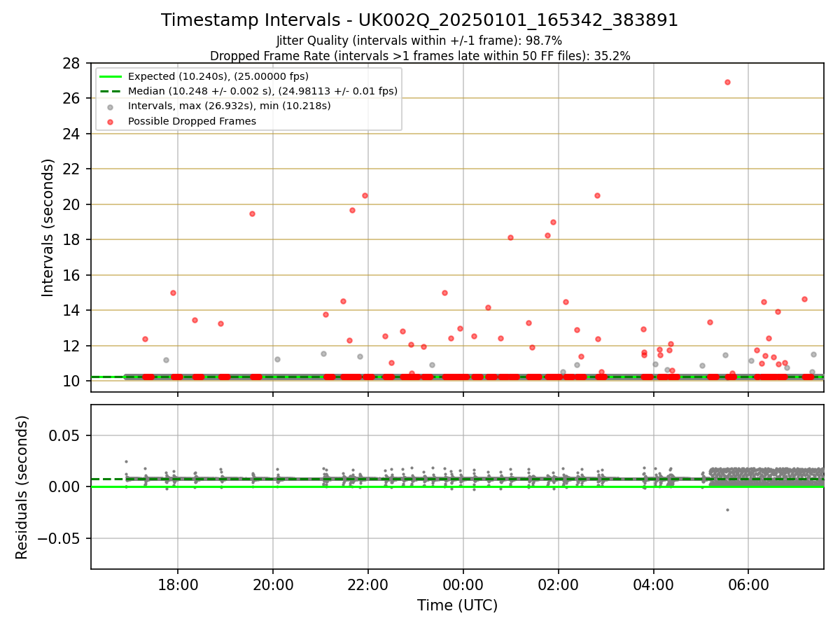Click the highest red dropped-frame point near 27 seconds
This screenshot has height=630, width=840.
pyautogui.click(x=727, y=82)
